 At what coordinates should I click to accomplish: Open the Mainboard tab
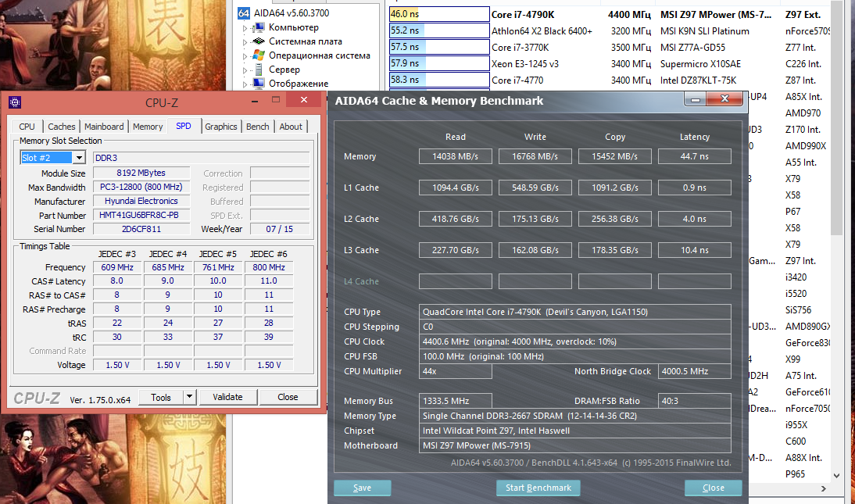coord(104,127)
